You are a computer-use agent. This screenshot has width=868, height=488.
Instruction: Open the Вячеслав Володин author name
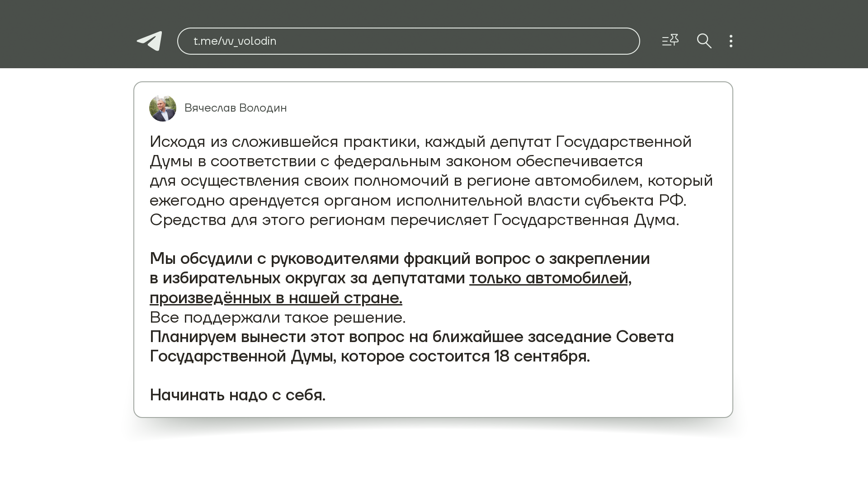236,108
